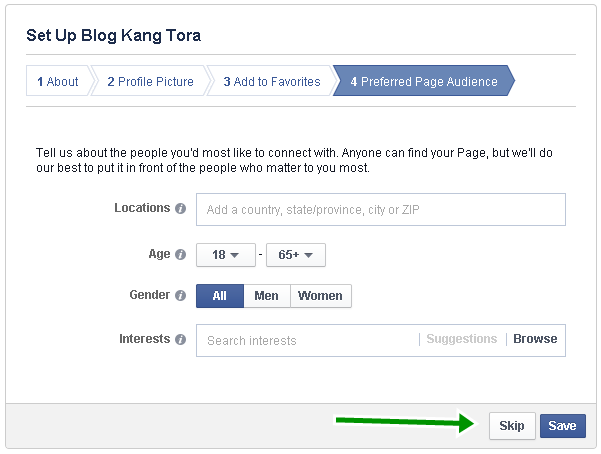The height and width of the screenshot is (454, 601).
Task: Click the Age field label
Action: pos(159,254)
